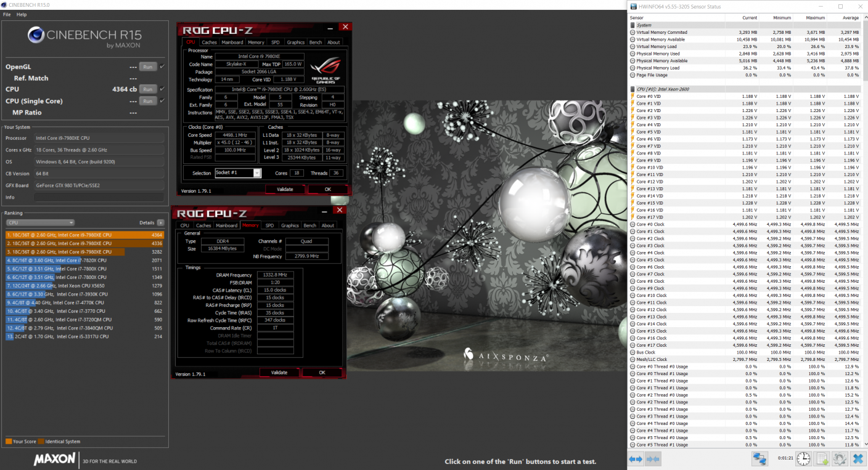Click Cinebench logo icon in title bar

[5, 5]
